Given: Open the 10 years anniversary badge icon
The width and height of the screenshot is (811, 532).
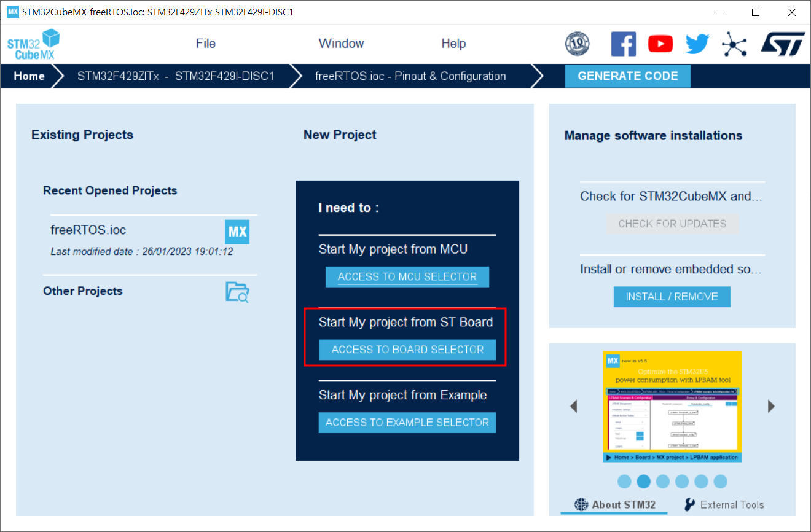Looking at the screenshot, I should point(577,44).
